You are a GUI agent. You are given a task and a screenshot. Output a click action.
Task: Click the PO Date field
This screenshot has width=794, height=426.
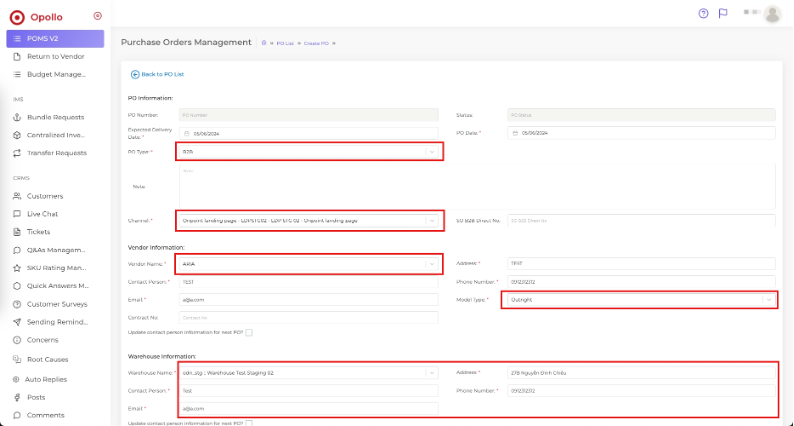pyautogui.click(x=641, y=133)
